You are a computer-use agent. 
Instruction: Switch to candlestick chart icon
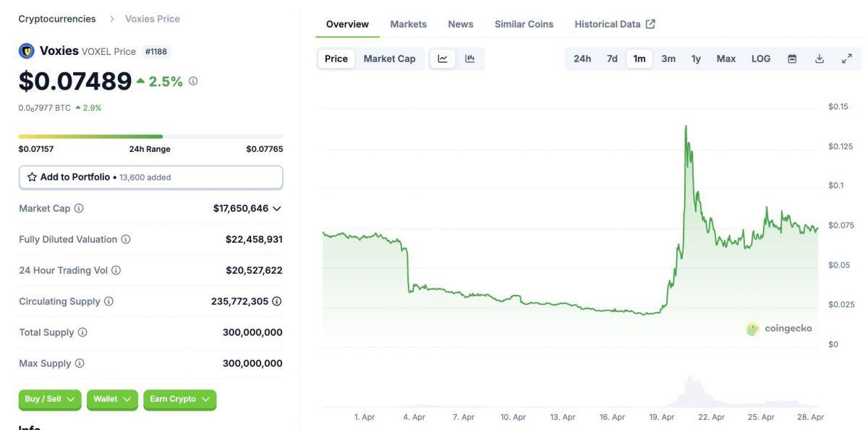click(469, 59)
